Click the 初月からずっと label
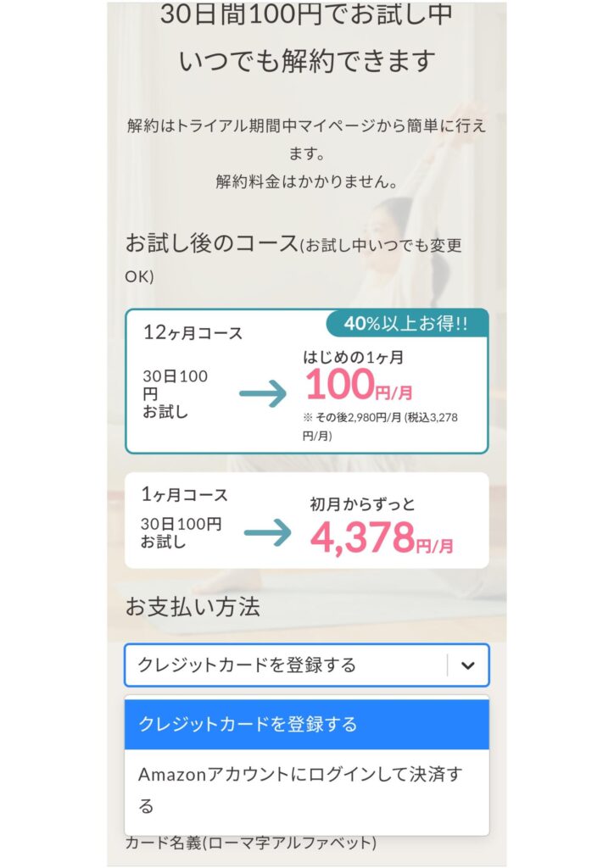 pos(363,504)
